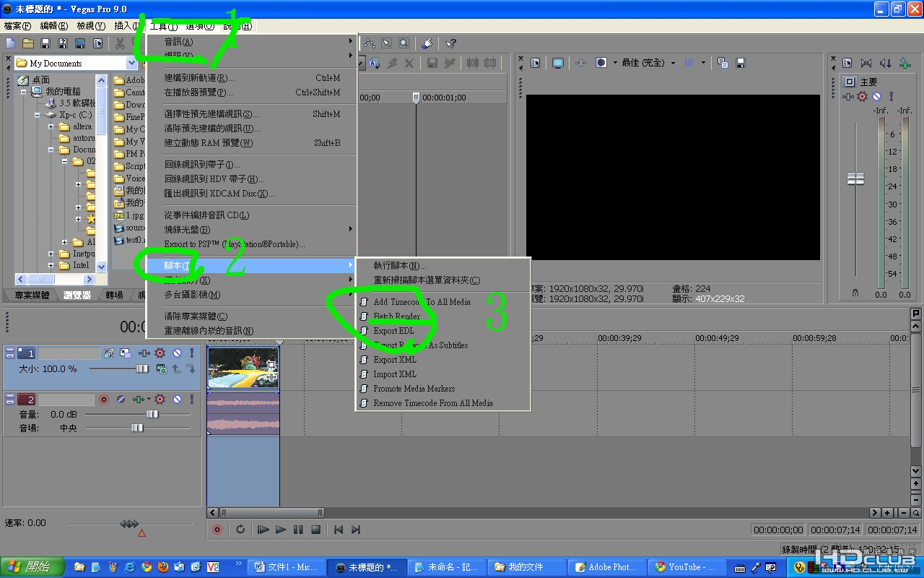This screenshot has width=924, height=578.
Task: Choose Import XML script
Action: tap(443, 374)
